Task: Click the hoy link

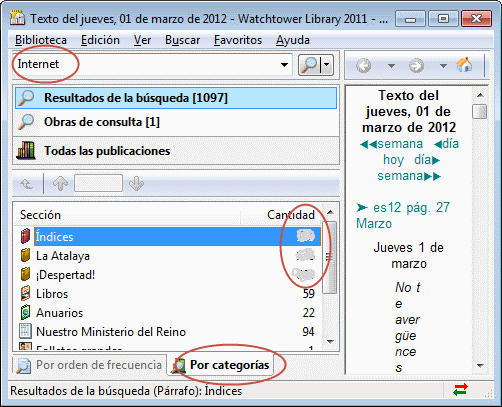Action: [393, 160]
